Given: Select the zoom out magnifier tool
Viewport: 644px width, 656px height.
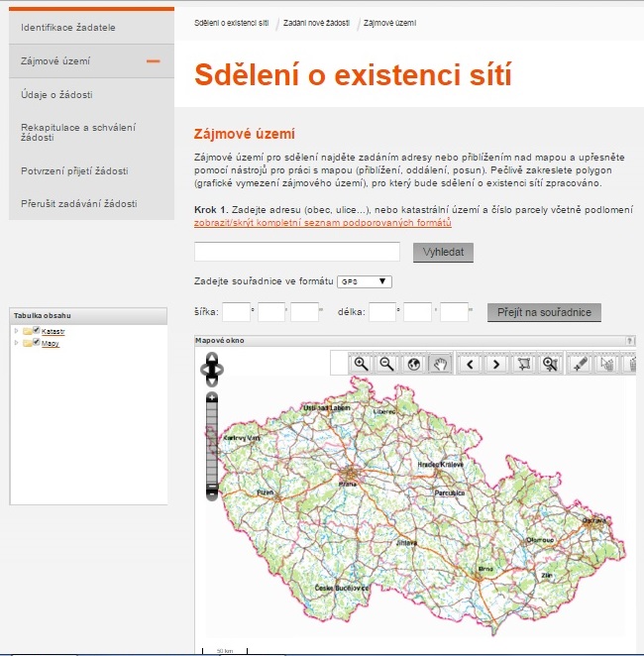Looking at the screenshot, I should coord(387,364).
